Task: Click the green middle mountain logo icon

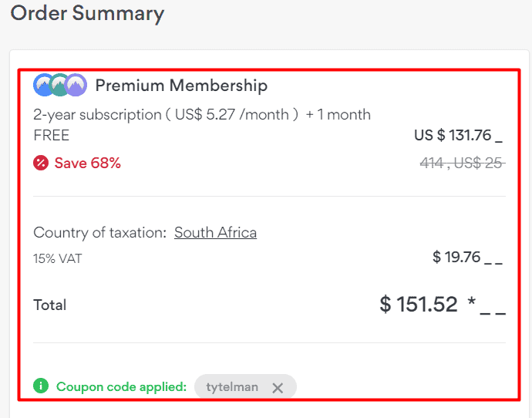Action: point(59,85)
